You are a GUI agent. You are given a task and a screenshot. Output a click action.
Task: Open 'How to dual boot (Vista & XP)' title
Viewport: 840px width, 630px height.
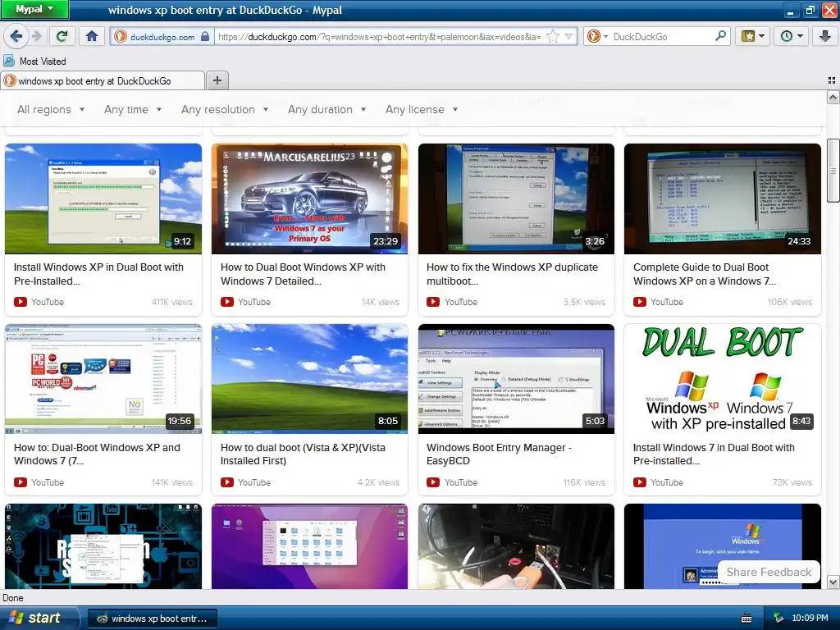303,454
